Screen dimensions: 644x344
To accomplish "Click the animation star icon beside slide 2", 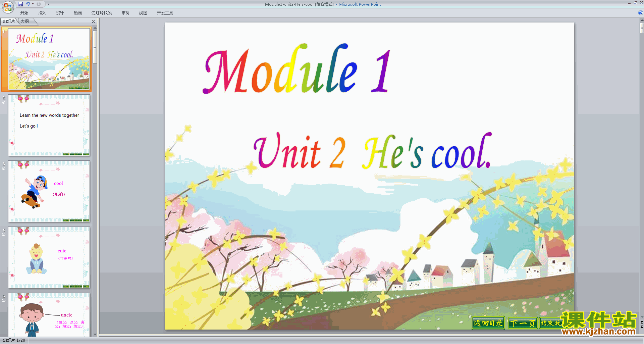I will [x=4, y=102].
